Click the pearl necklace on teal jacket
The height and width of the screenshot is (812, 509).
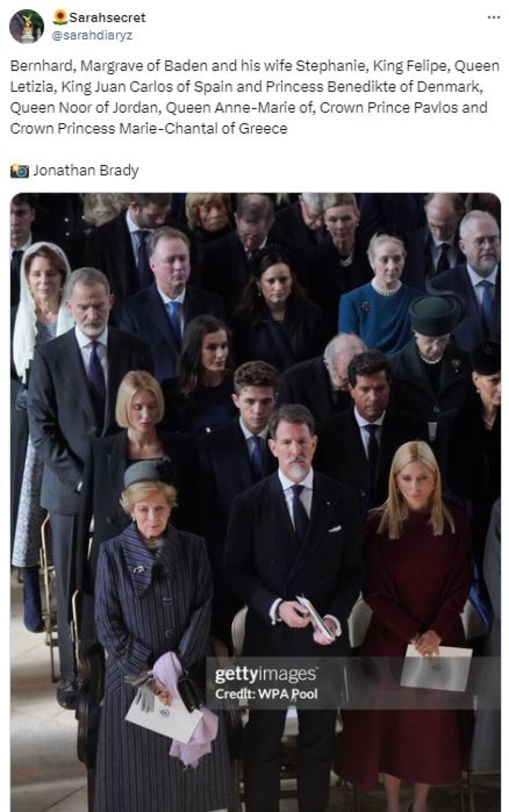[385, 287]
